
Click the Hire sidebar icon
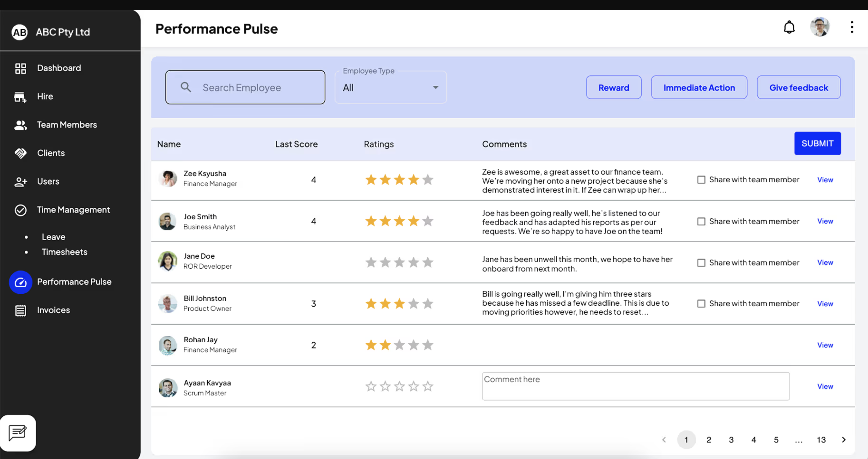20,97
